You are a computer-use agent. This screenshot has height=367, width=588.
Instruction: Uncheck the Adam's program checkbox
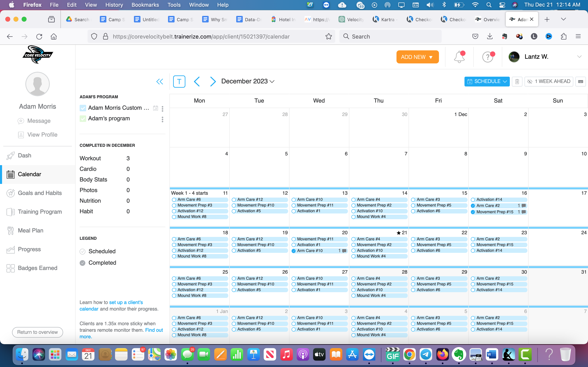tap(83, 119)
